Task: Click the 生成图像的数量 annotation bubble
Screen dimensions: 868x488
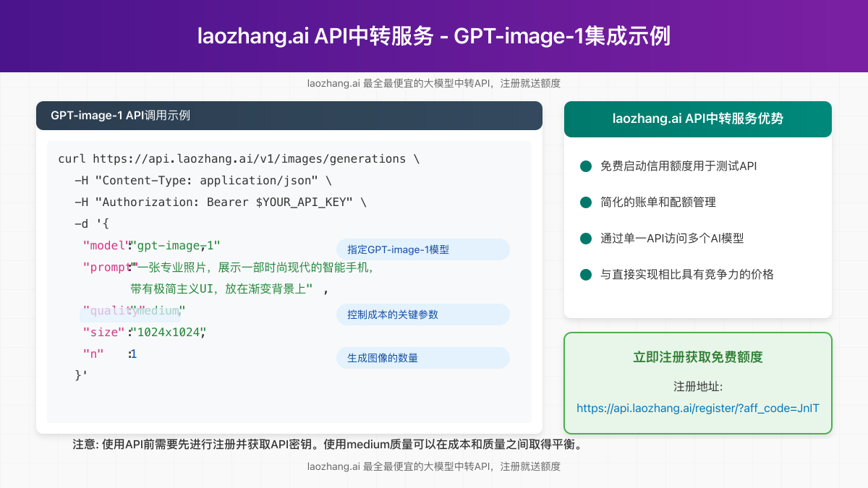Action: [x=423, y=358]
